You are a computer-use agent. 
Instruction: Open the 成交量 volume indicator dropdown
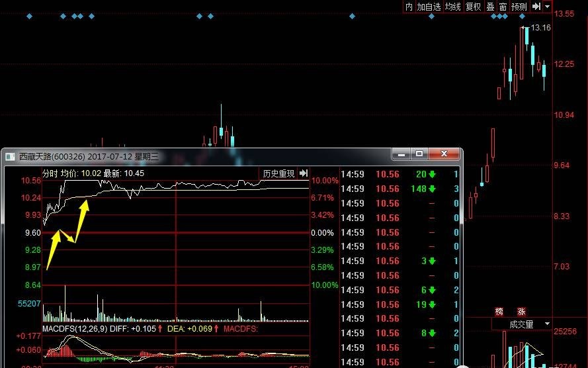pos(522,324)
